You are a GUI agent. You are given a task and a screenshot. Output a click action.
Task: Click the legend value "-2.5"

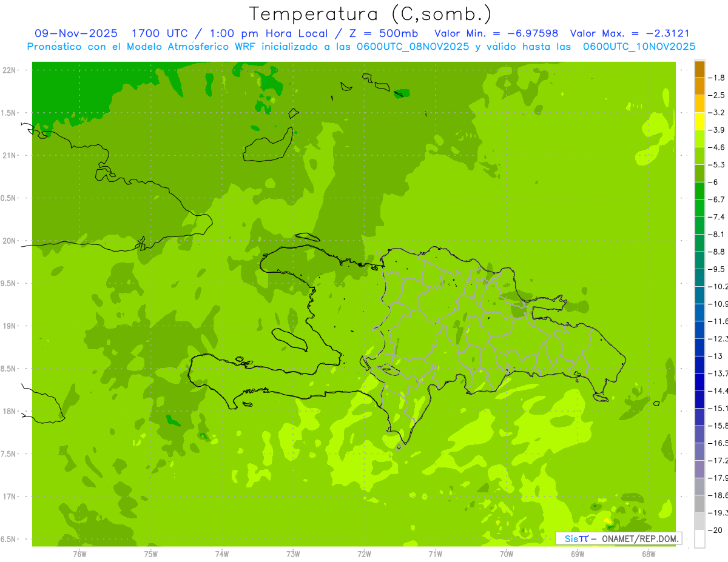click(717, 95)
